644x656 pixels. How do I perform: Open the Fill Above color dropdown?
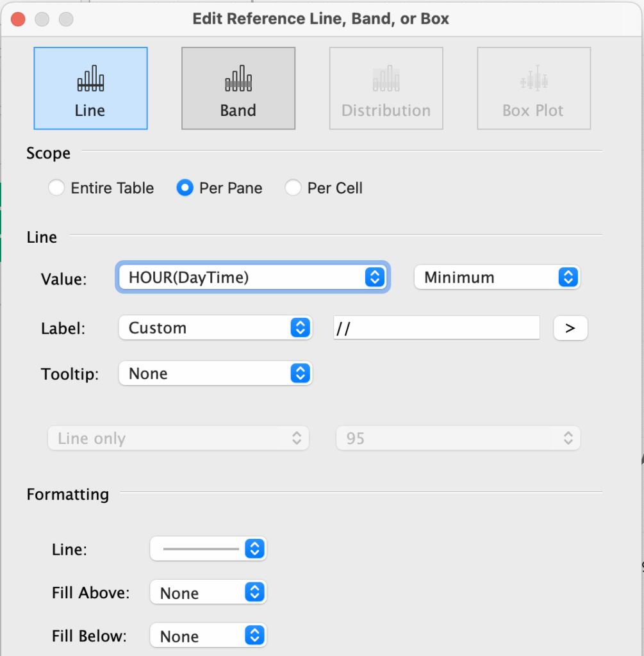[x=208, y=593]
